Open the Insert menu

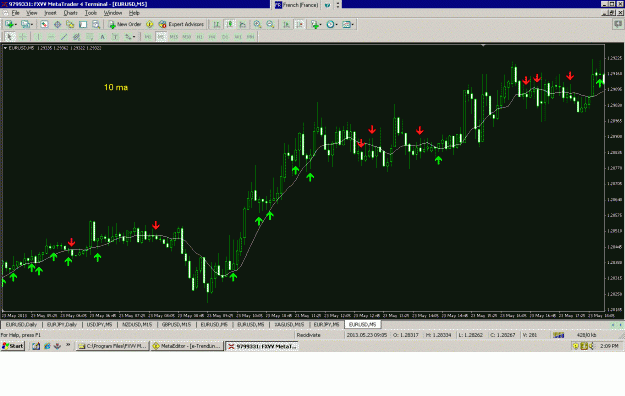tap(50, 13)
